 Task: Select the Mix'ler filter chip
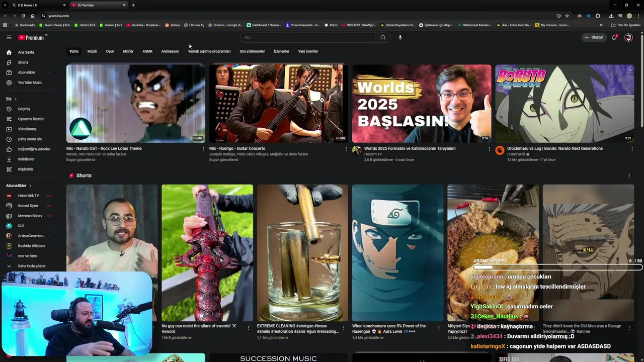[x=128, y=51]
